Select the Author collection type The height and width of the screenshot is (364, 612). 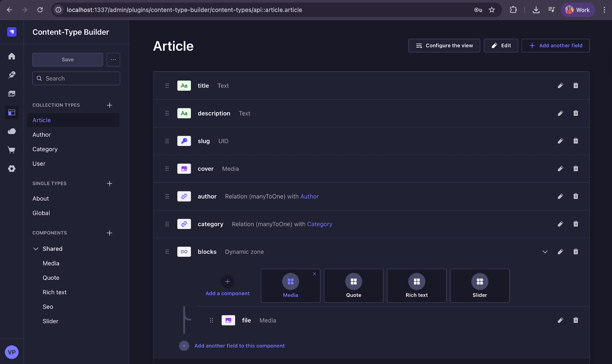coord(41,134)
